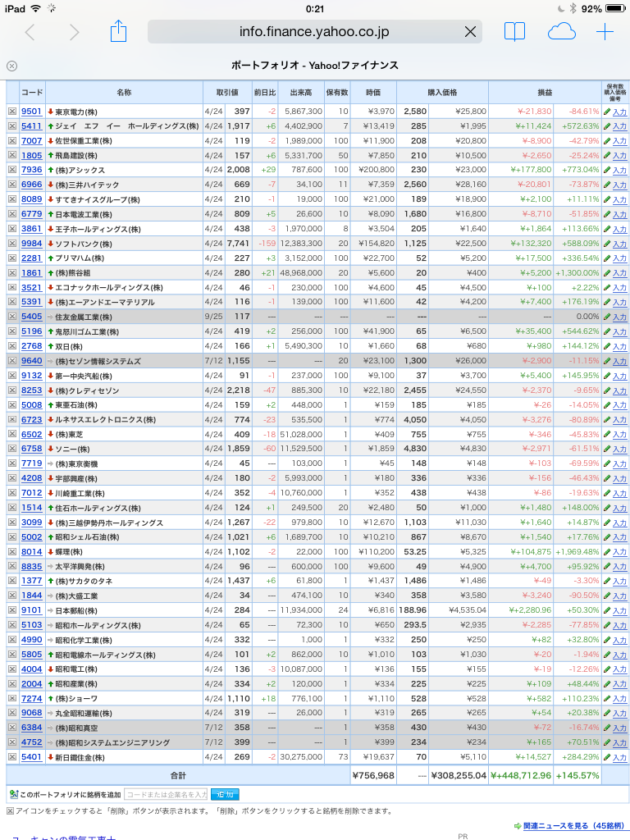Click the pencil edit icon for row 4990
This screenshot has height=840, width=630.
(x=607, y=640)
